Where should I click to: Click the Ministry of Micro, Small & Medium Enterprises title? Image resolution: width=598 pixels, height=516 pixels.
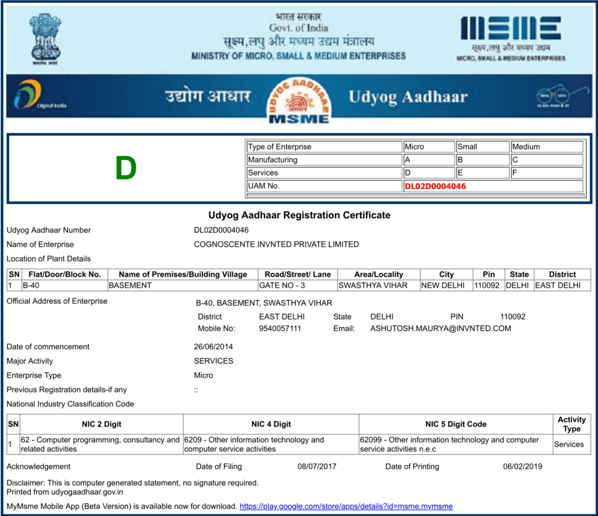click(x=299, y=56)
